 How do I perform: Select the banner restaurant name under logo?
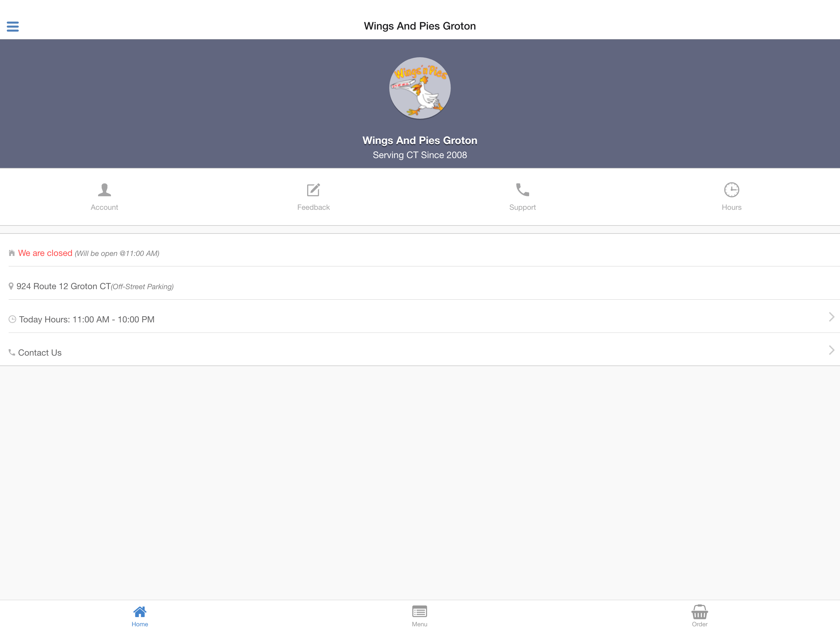(x=420, y=141)
